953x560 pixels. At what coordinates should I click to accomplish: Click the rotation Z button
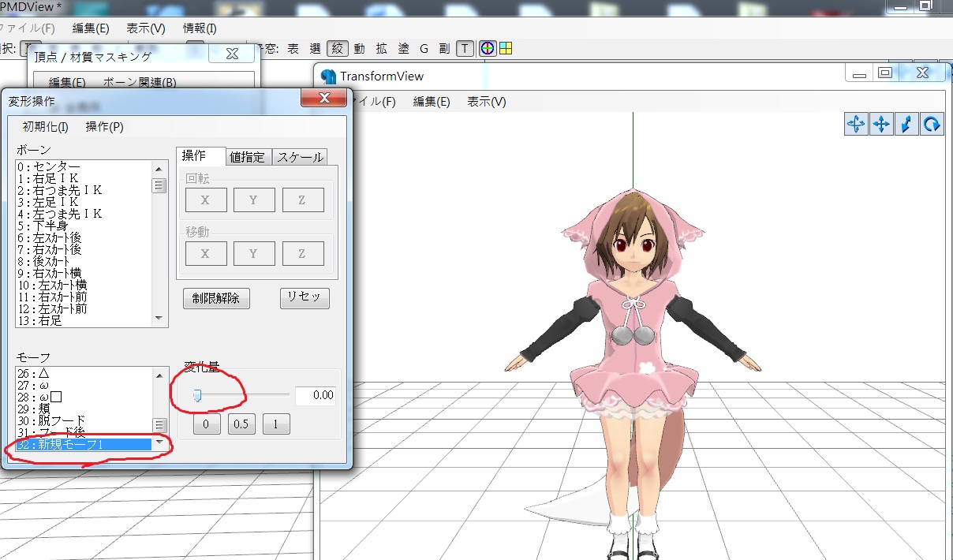click(303, 200)
